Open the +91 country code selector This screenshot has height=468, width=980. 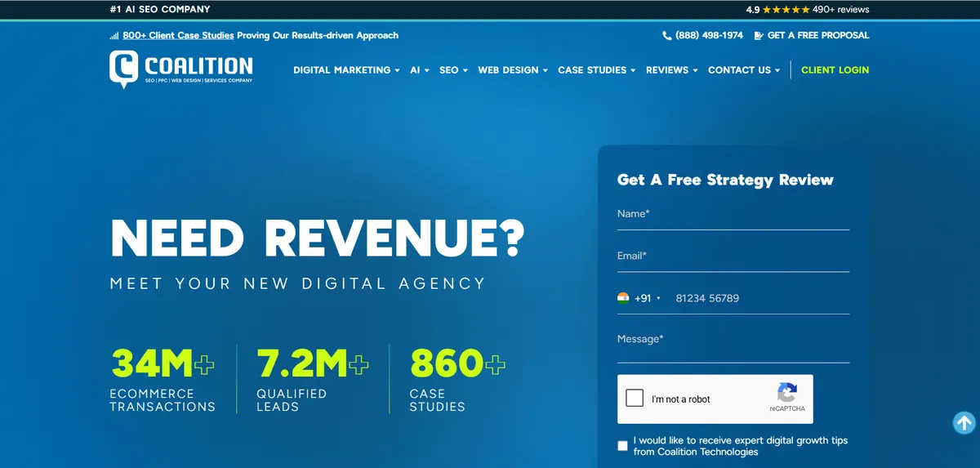tap(639, 298)
